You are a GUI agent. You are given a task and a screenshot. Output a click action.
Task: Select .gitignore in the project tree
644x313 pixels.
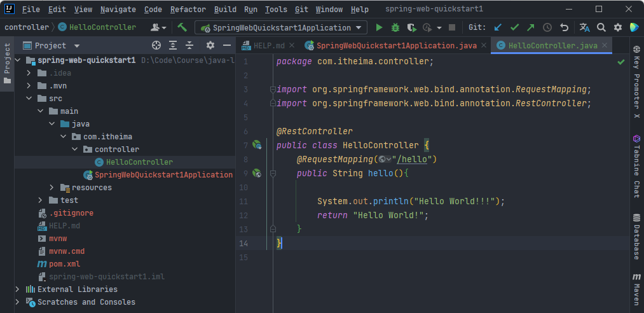pyautogui.click(x=71, y=212)
